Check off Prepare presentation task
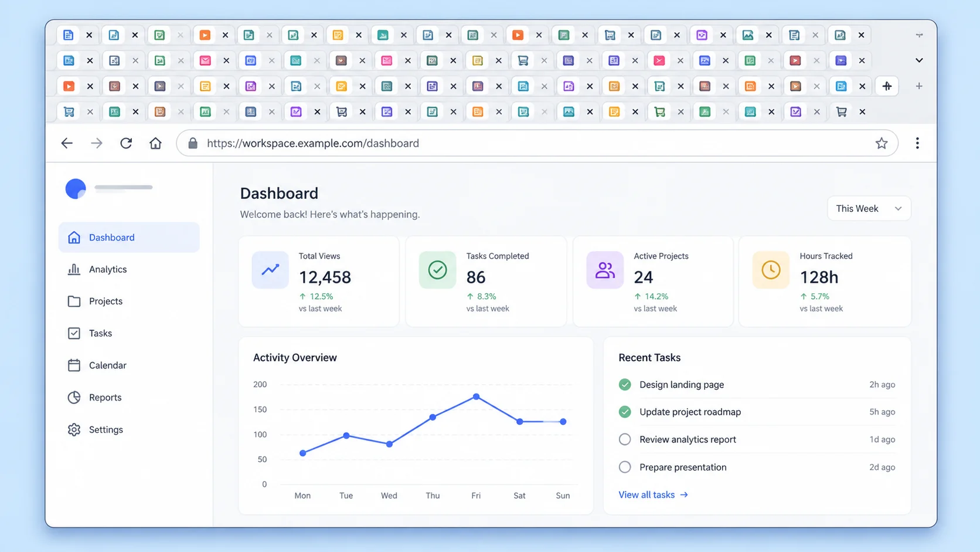Image resolution: width=980 pixels, height=552 pixels. click(x=625, y=467)
